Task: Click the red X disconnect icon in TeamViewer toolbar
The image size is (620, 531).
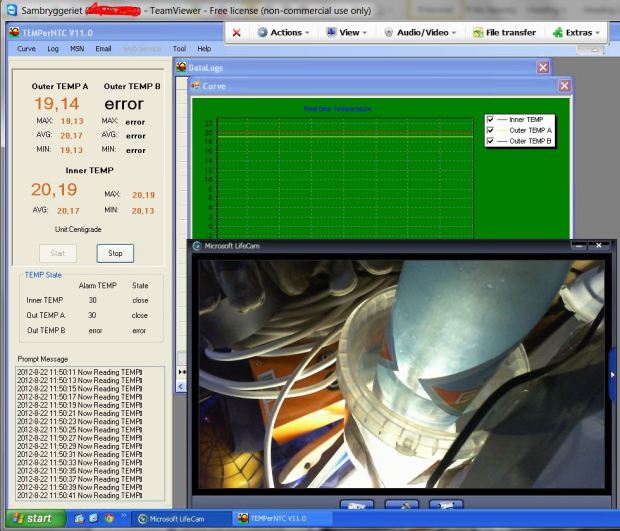Action: click(236, 32)
